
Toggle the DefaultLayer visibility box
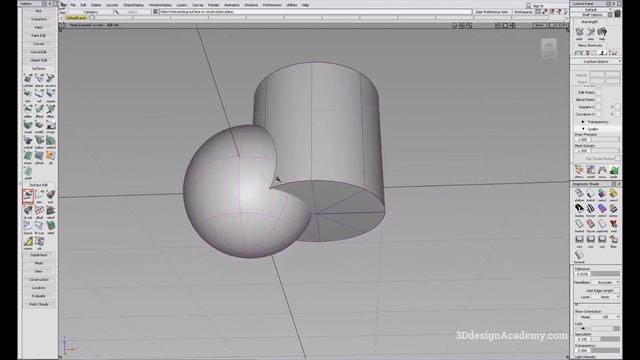click(92, 18)
